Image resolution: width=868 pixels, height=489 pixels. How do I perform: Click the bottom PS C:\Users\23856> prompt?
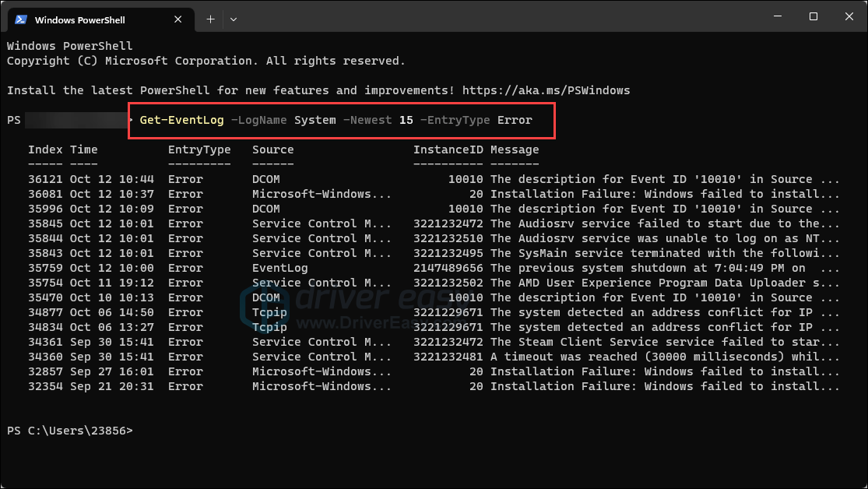click(x=70, y=431)
